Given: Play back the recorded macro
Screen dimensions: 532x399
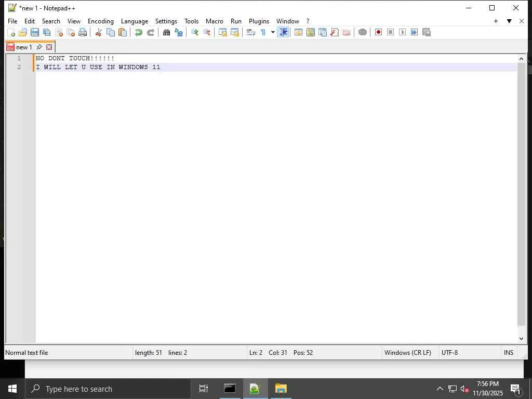Looking at the screenshot, I should (x=402, y=32).
